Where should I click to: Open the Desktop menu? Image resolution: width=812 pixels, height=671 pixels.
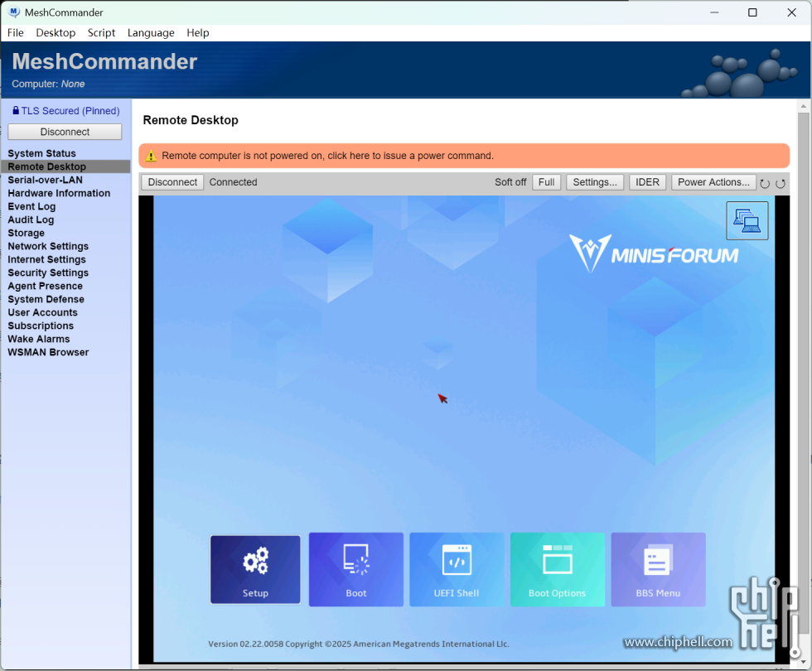click(56, 32)
